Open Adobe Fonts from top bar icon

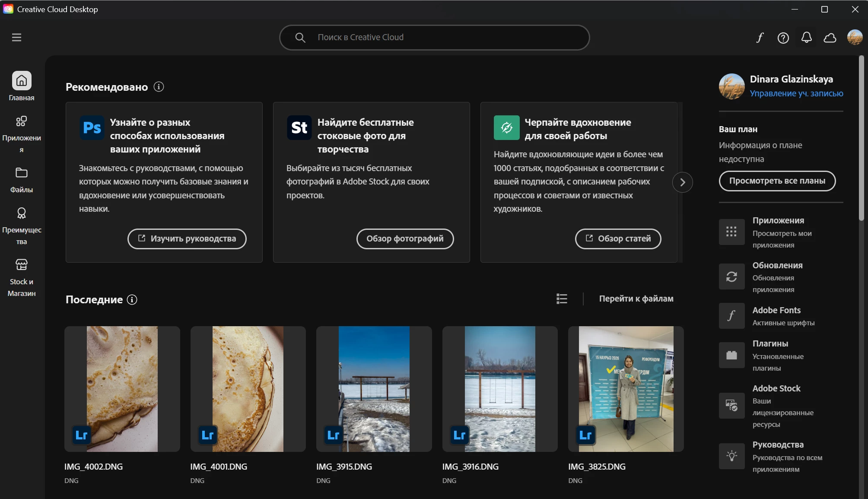pyautogui.click(x=760, y=38)
